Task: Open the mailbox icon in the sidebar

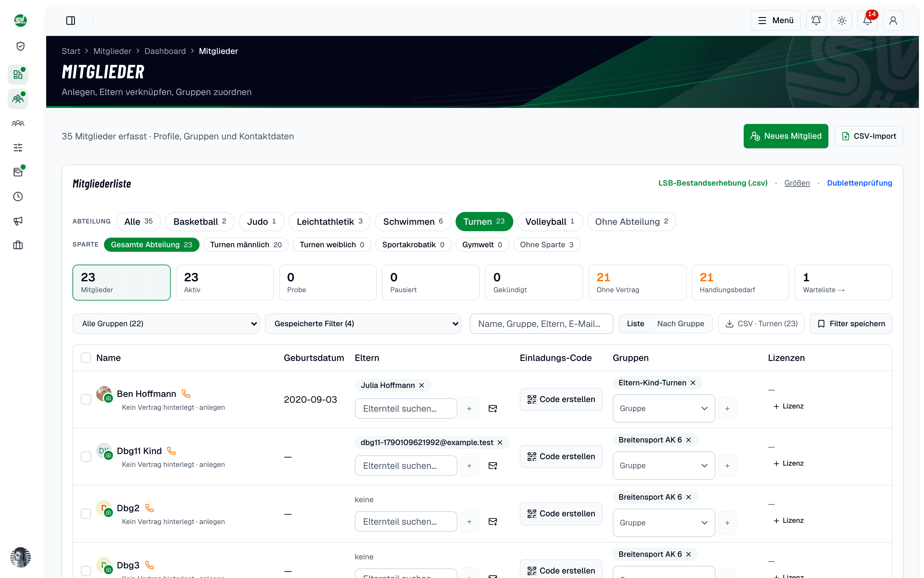Action: tap(18, 172)
